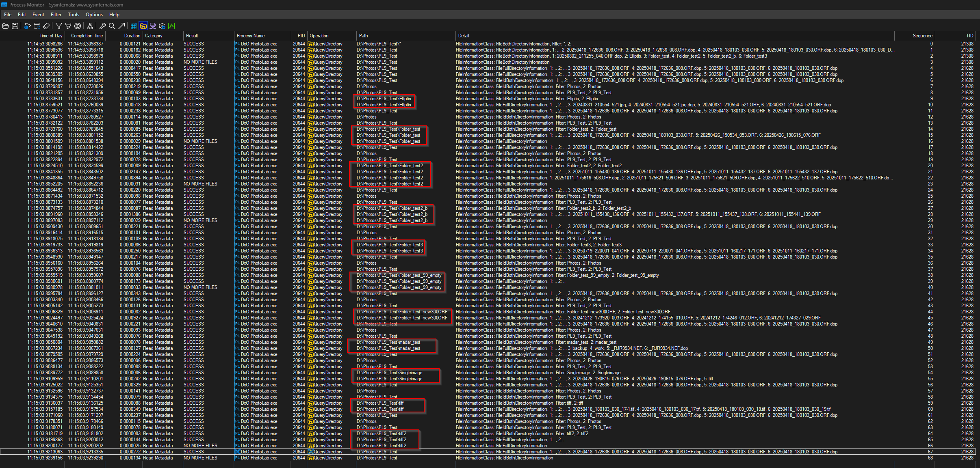
Task: Toggle Show Network Activity filter
Action: point(153,26)
